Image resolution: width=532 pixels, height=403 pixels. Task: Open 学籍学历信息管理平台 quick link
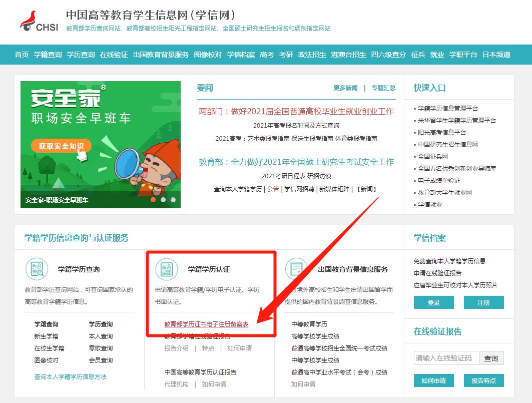(448, 109)
